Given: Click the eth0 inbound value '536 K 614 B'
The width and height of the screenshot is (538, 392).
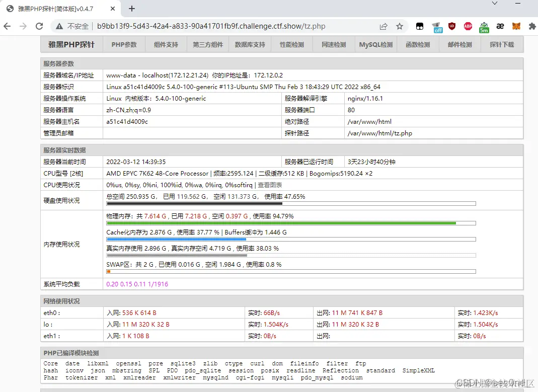Looking at the screenshot, I should click(139, 313).
